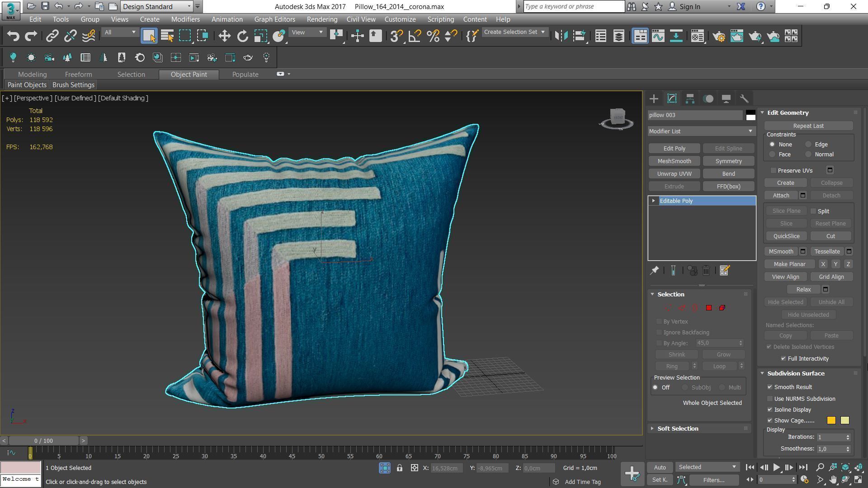
Task: Open Create Selection Set dropdown
Action: pos(514,32)
